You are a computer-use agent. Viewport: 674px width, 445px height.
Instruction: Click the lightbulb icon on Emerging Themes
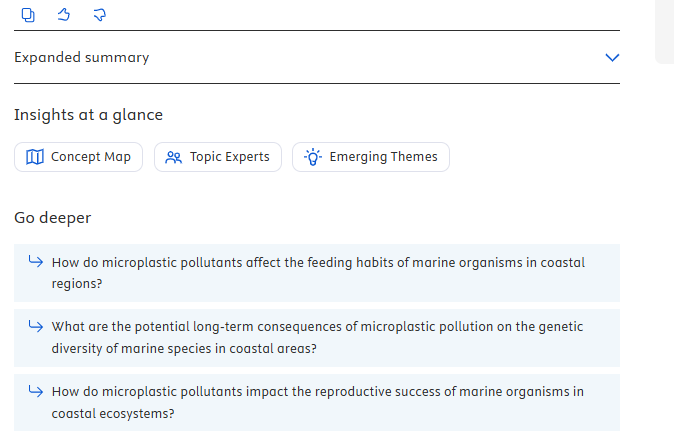tap(313, 157)
